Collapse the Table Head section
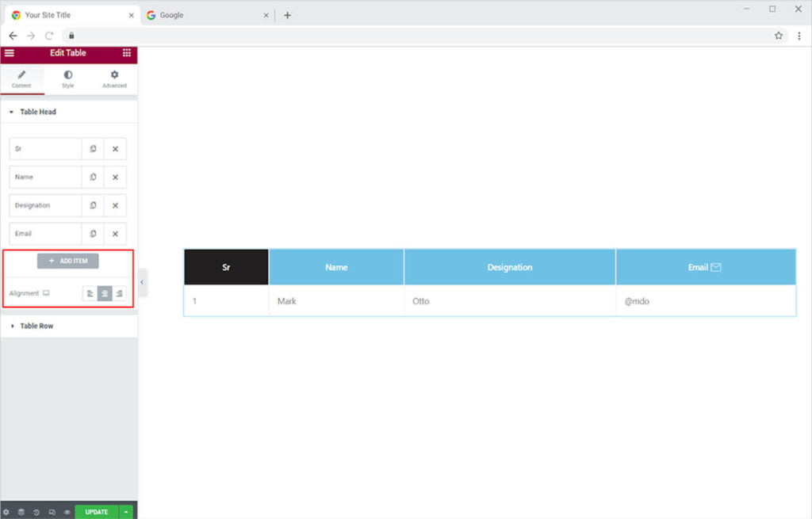The width and height of the screenshot is (812, 519). pos(37,113)
